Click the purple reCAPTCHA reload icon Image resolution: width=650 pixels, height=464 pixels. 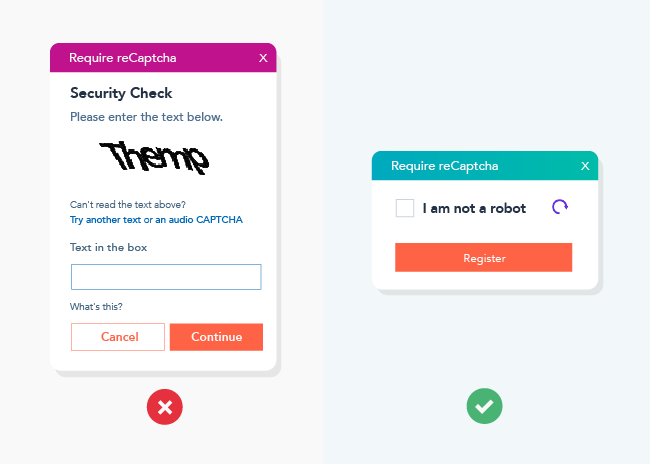coord(560,207)
